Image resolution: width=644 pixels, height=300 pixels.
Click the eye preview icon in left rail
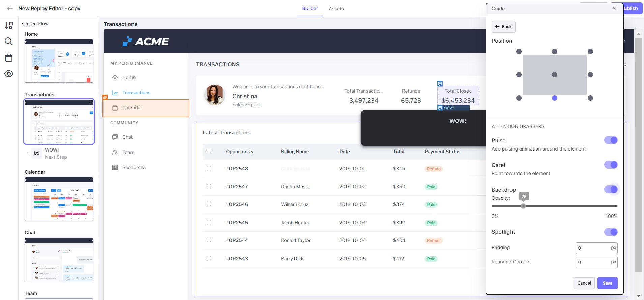pos(9,74)
